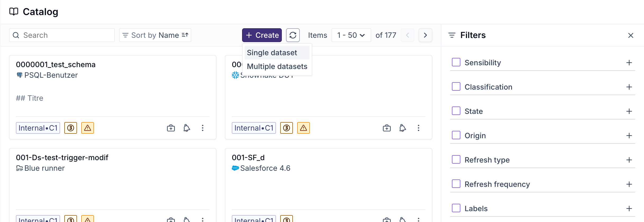Select Multiple datasets from Create menu
This screenshot has height=222, width=644.
(277, 66)
